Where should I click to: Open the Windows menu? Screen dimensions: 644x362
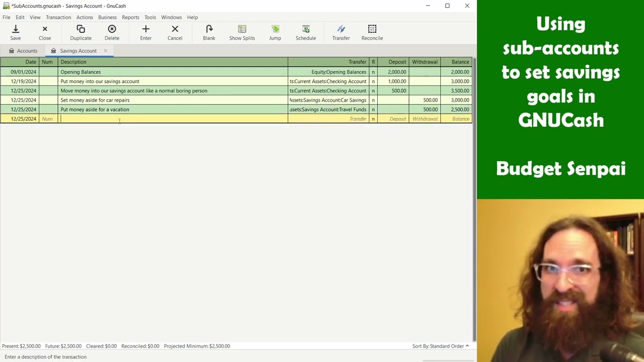pos(172,17)
